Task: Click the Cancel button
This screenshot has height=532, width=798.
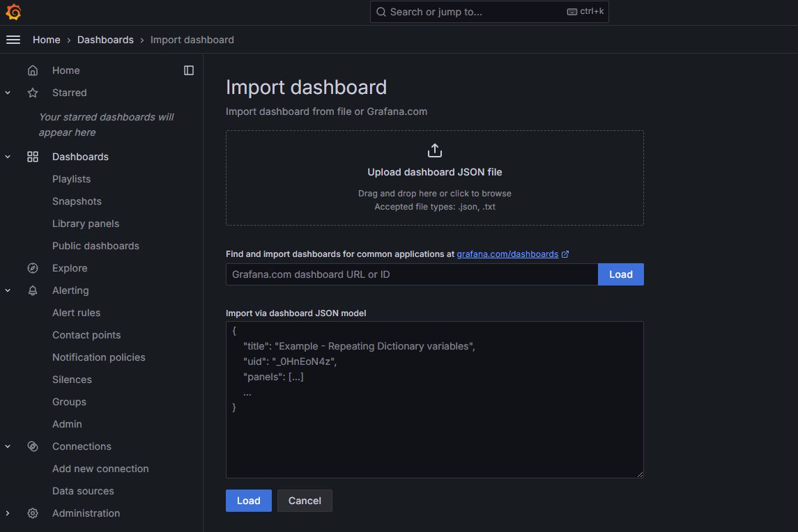Action: click(305, 501)
